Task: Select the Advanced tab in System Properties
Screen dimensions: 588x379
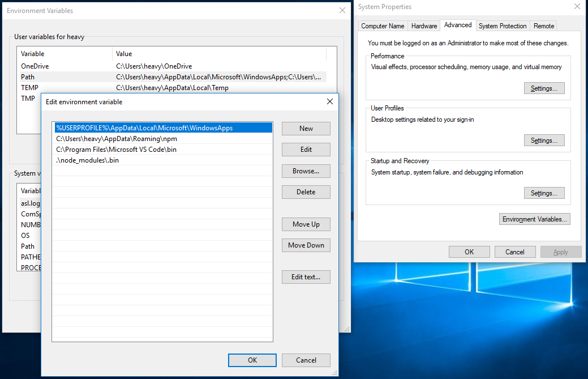Action: (458, 25)
